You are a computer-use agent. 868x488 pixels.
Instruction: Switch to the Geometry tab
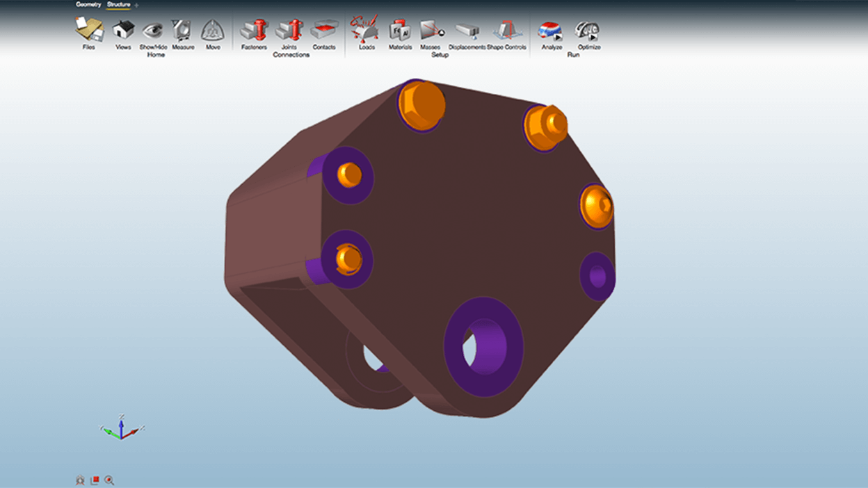(x=89, y=4)
